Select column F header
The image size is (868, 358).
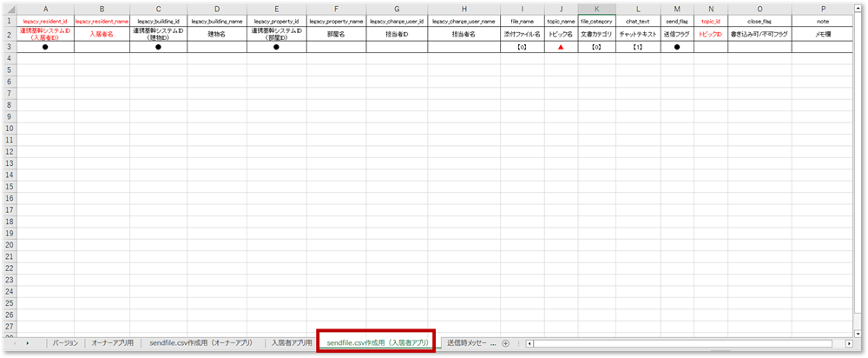(337, 10)
